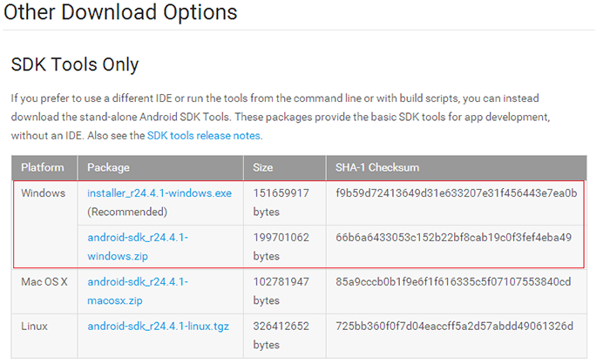Click the 151659917 bytes size cell
The image size is (610, 364).
click(x=281, y=201)
